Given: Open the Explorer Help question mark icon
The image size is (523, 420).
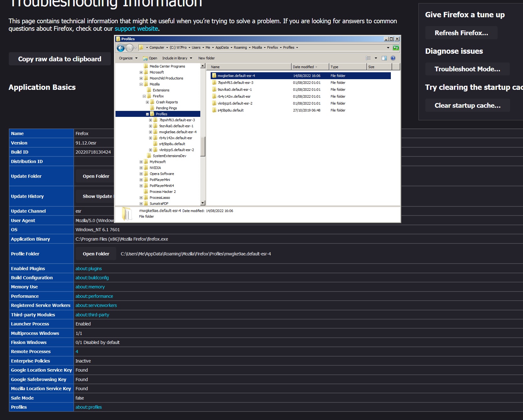Looking at the screenshot, I should [393, 58].
